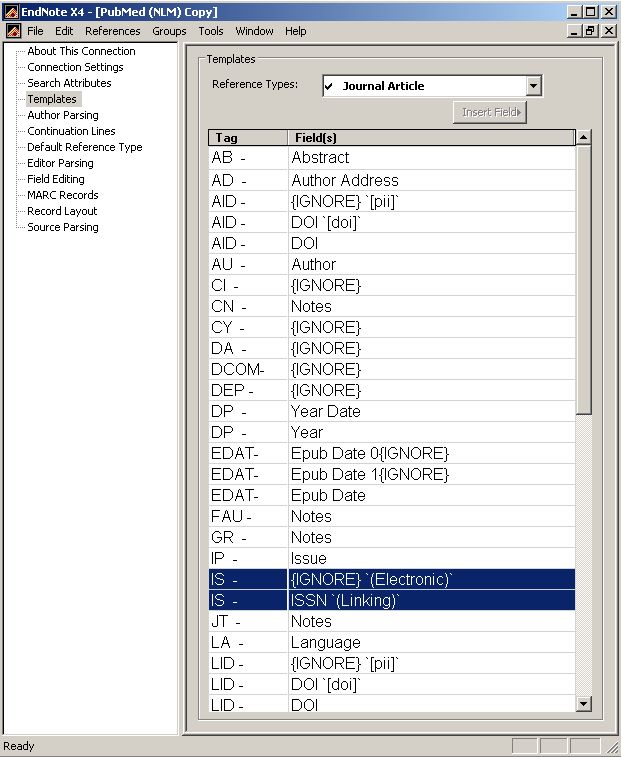This screenshot has width=621, height=757.
Task: Select the LA - Language row
Action: point(392,643)
